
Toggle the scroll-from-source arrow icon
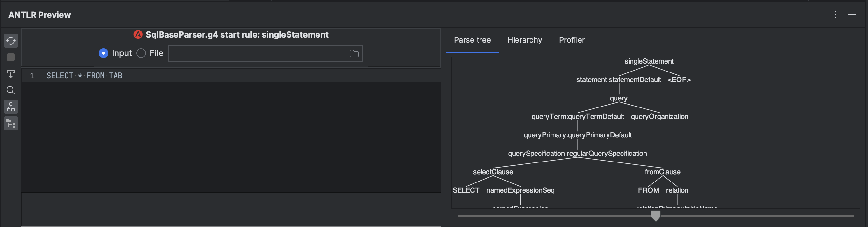[11, 74]
